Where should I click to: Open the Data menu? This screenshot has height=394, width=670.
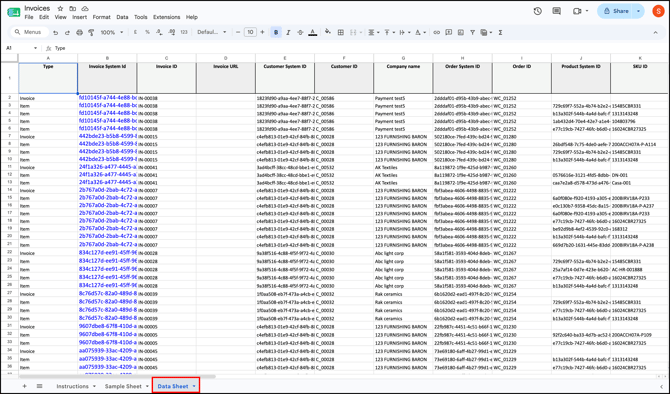coord(122,17)
